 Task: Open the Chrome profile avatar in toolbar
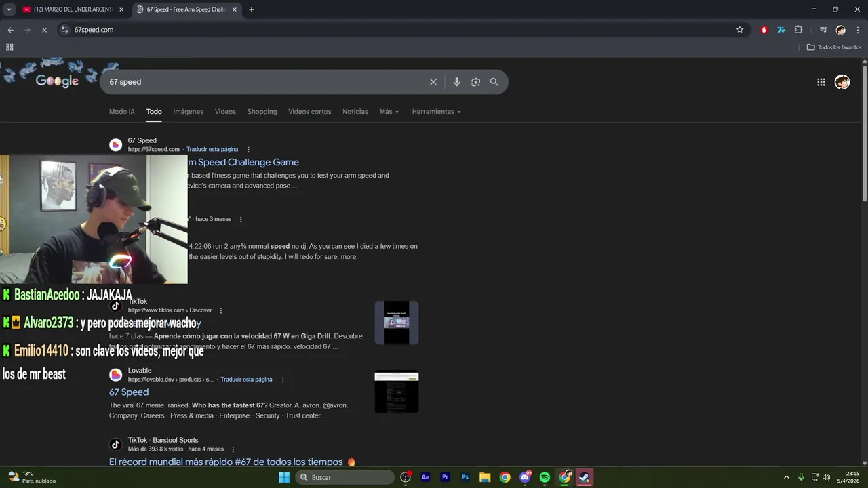coord(841,30)
